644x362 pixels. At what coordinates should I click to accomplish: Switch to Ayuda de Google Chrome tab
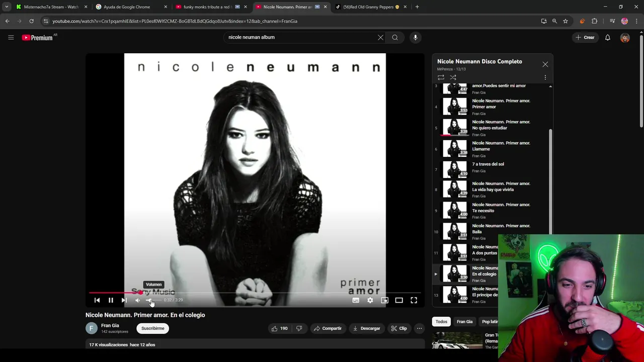pos(131,7)
